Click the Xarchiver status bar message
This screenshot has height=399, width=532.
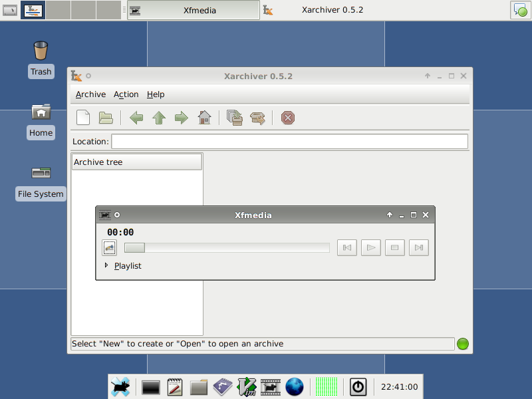pos(178,344)
